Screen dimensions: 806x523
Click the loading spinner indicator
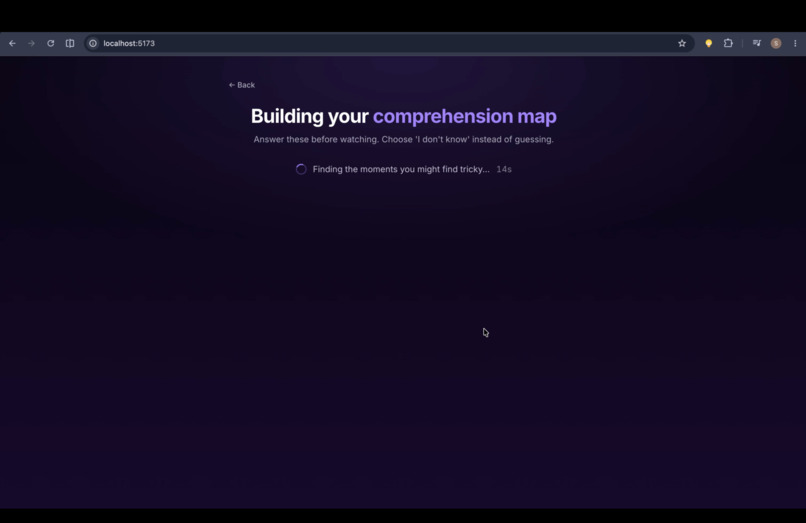[x=301, y=169]
